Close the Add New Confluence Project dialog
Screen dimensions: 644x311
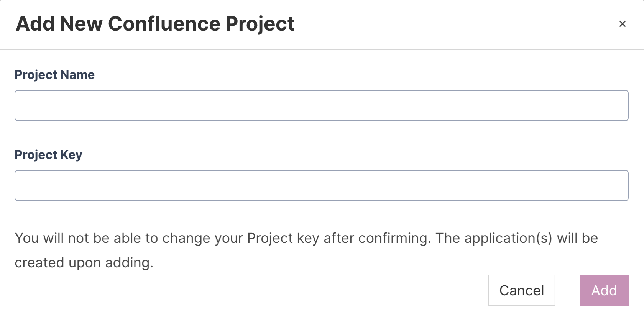622,24
